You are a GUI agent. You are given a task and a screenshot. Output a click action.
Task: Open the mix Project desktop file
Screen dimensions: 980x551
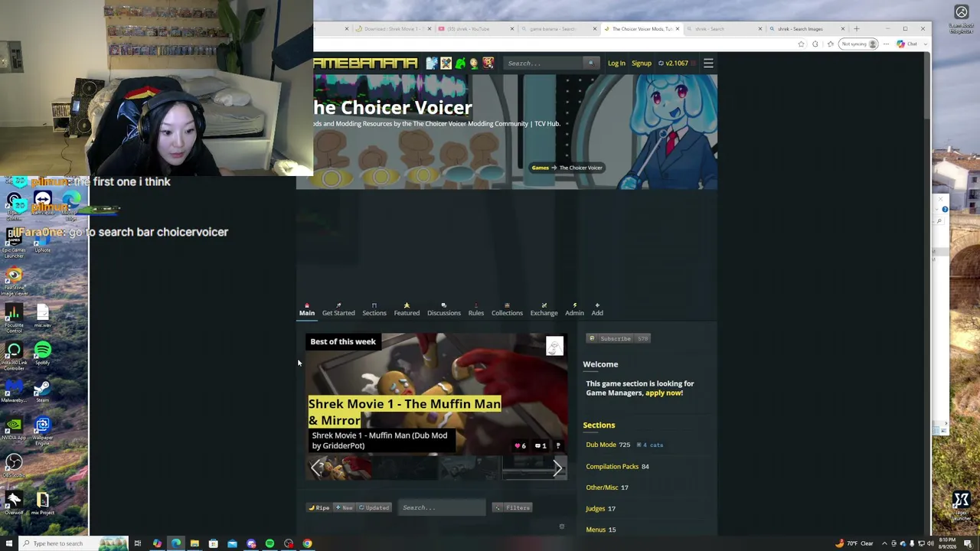[42, 504]
